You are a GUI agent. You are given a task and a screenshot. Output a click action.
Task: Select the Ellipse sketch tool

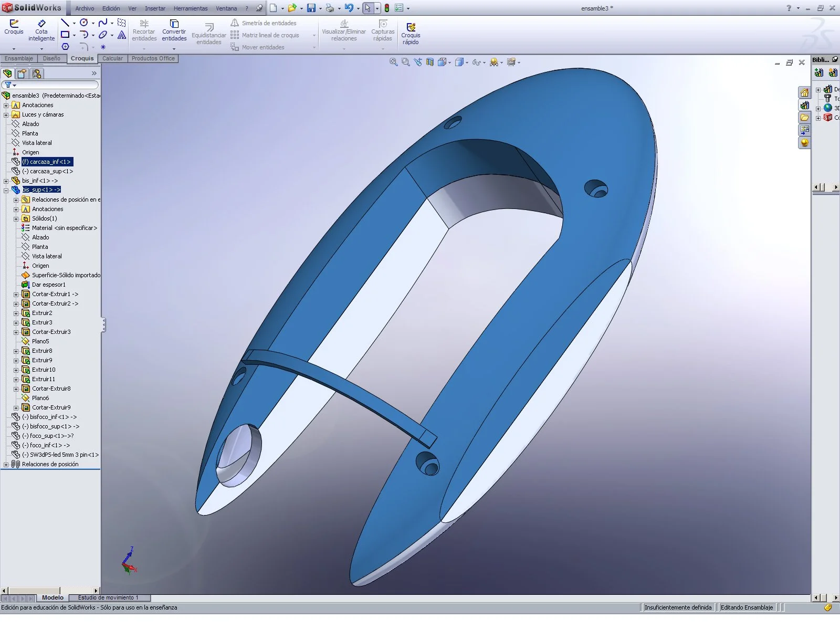(x=103, y=35)
